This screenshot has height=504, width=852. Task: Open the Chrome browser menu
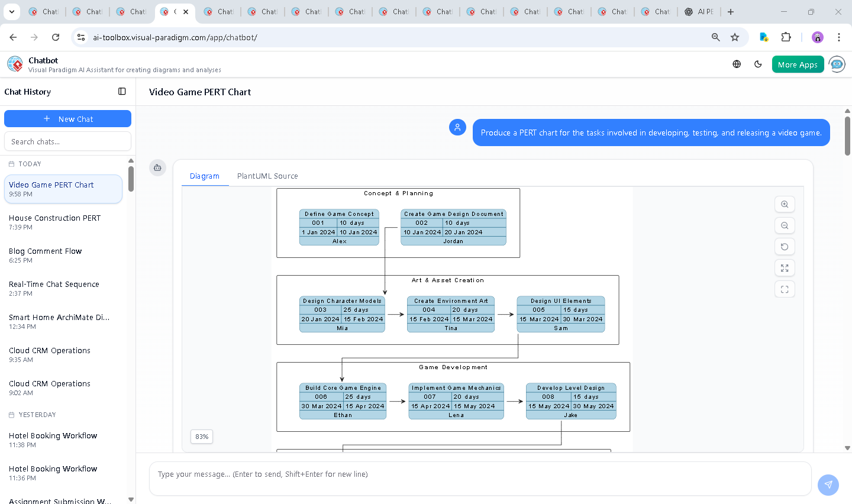839,37
